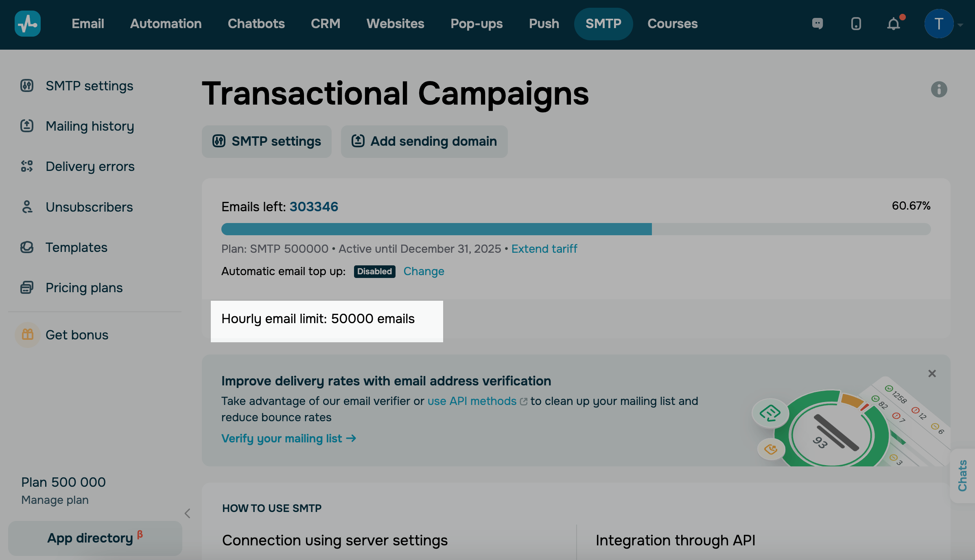Screen dimensions: 975x560
Task: Open the App directory beta button
Action: (95, 538)
